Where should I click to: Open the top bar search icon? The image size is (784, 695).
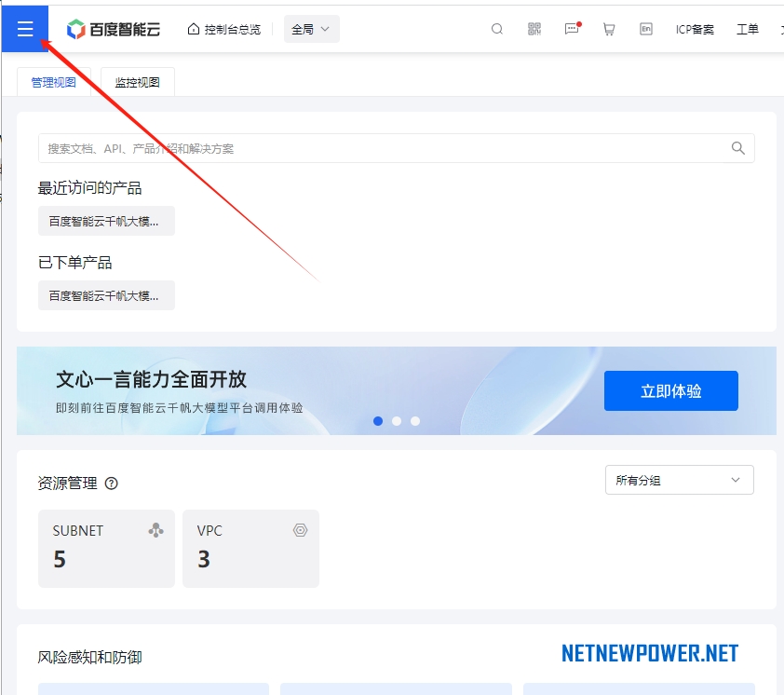pos(497,29)
